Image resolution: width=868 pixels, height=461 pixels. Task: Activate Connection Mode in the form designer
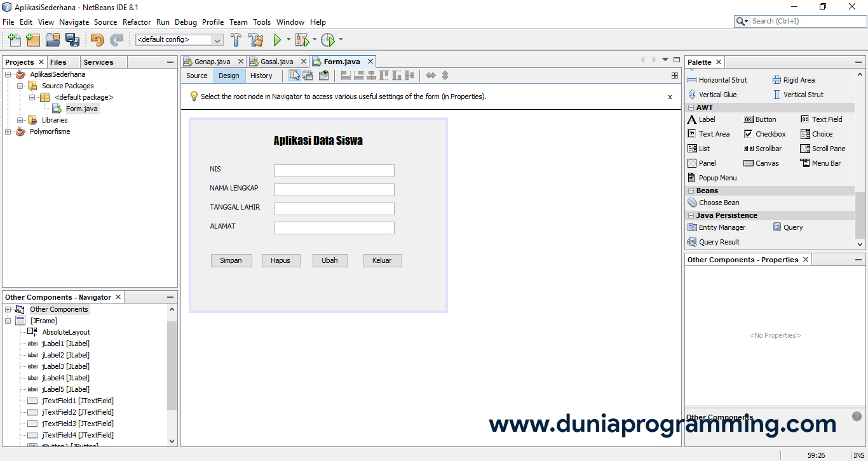coord(307,75)
